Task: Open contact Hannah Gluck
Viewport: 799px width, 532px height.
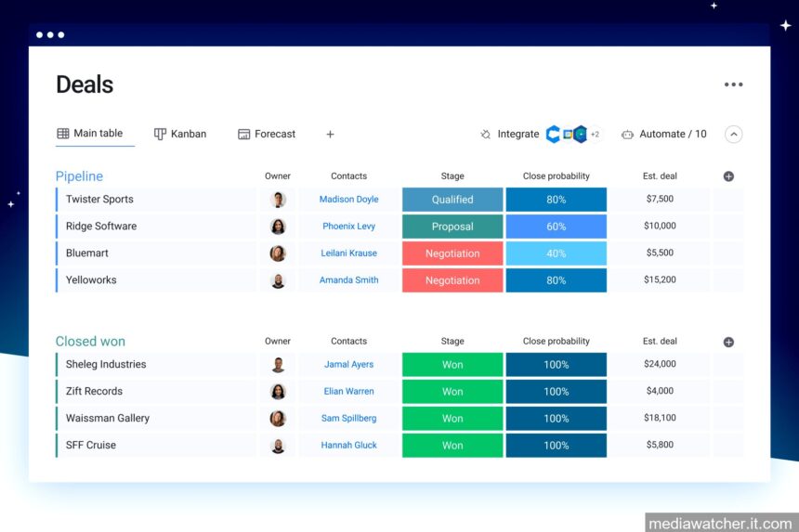Action: click(349, 445)
